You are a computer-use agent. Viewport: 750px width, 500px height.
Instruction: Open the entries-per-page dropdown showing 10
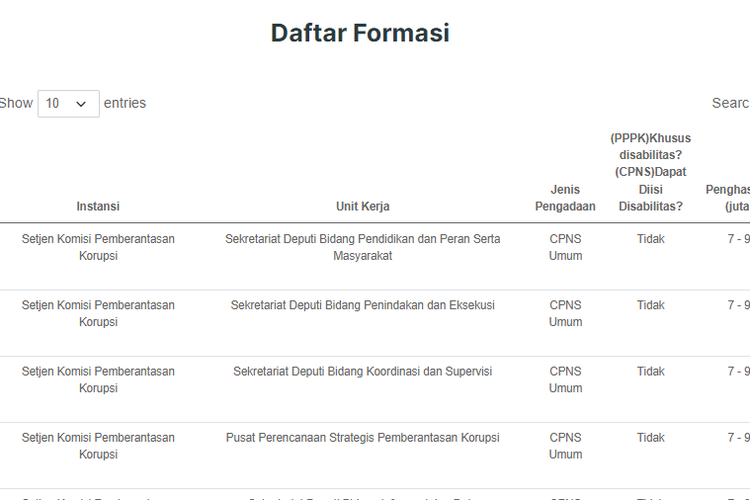coord(68,104)
